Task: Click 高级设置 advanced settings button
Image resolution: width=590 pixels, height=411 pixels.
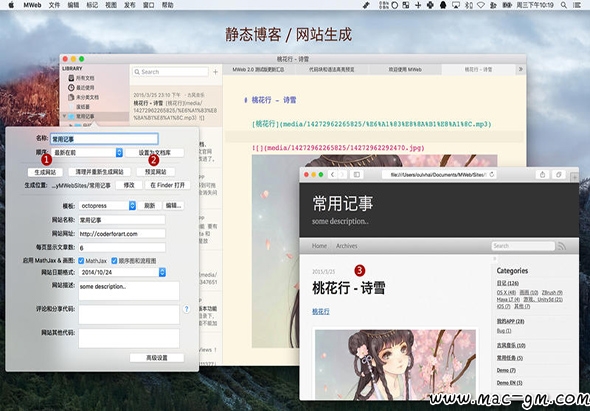Action: point(157,358)
